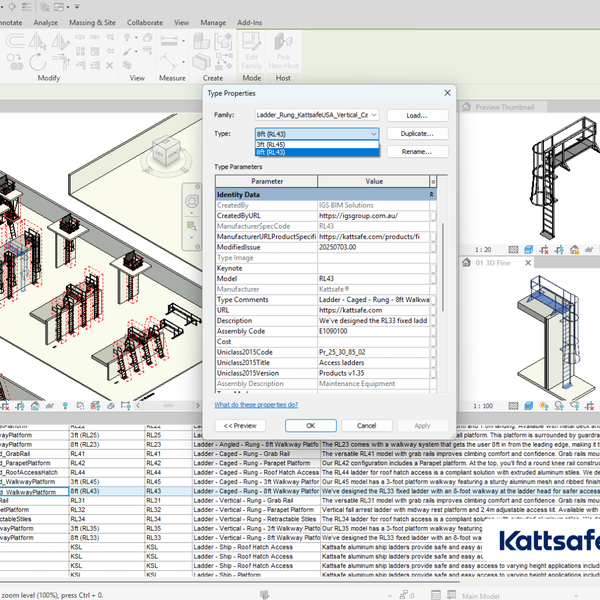Collapse the Identity Data group
This screenshot has height=600, width=600.
[x=431, y=194]
